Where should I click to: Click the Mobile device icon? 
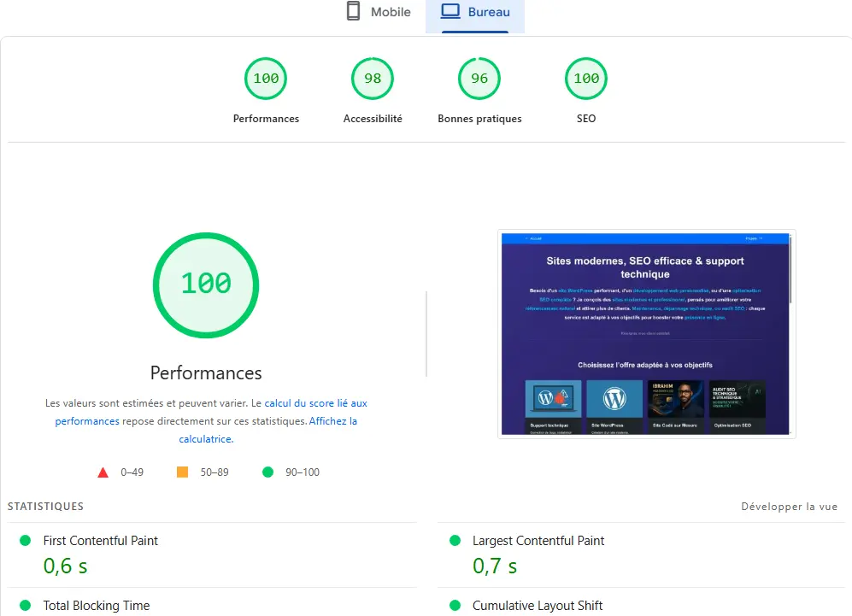point(353,10)
